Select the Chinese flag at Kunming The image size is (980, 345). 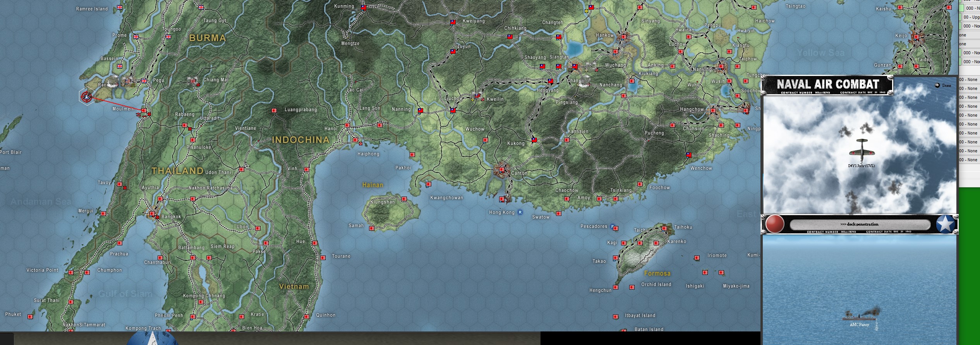364,7
